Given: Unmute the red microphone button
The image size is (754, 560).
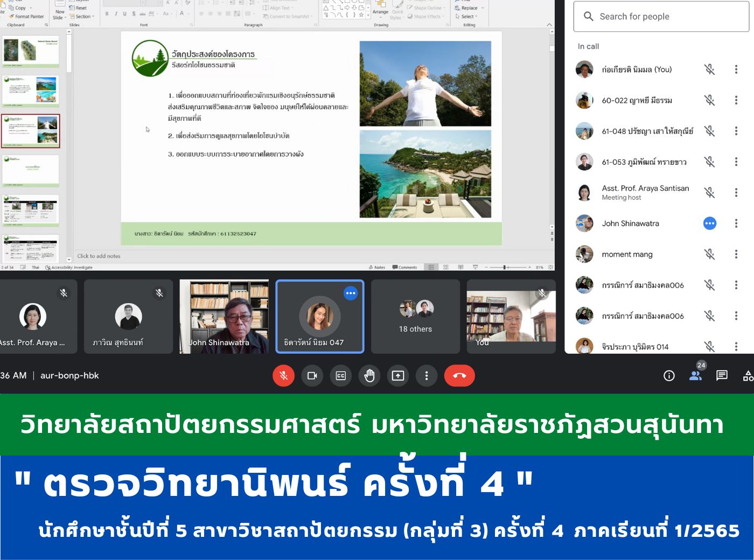Looking at the screenshot, I should click(284, 376).
